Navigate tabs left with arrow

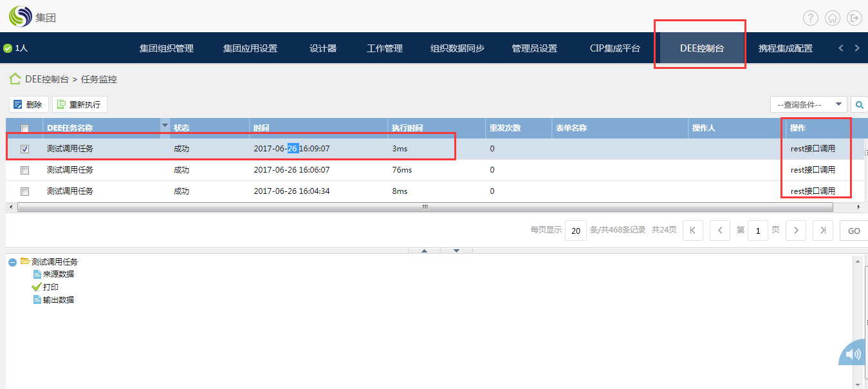click(x=841, y=48)
